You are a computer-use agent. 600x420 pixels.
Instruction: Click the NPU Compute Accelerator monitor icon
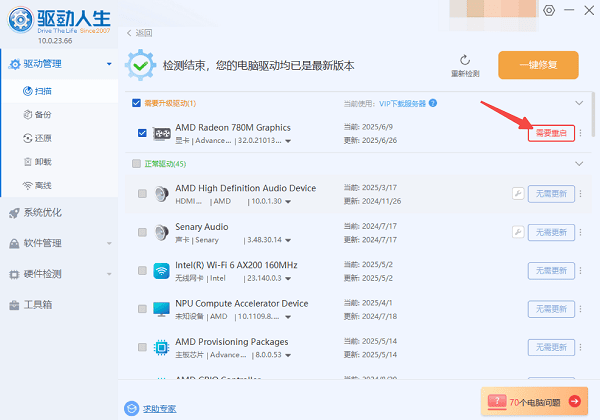(x=161, y=309)
